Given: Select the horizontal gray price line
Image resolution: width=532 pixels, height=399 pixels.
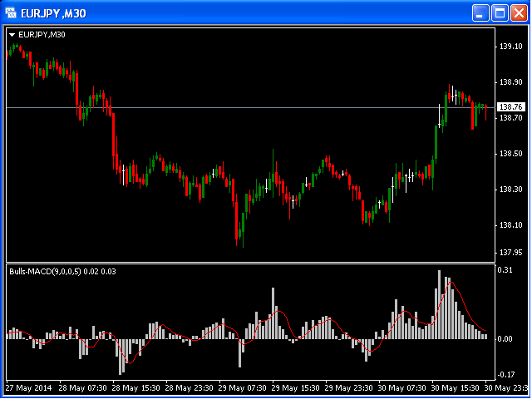Looking at the screenshot, I should 251,107.
